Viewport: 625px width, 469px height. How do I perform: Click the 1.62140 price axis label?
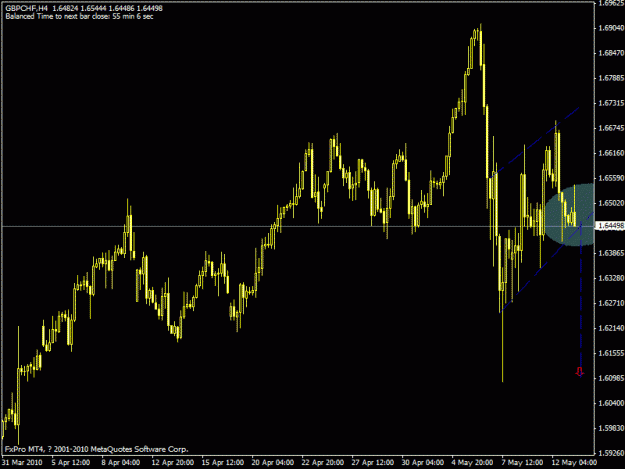tap(611, 328)
